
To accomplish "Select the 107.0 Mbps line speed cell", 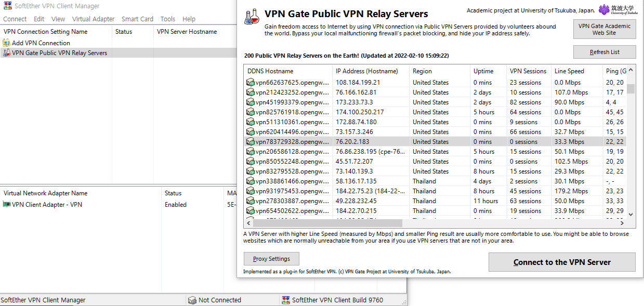I will (x=571, y=92).
